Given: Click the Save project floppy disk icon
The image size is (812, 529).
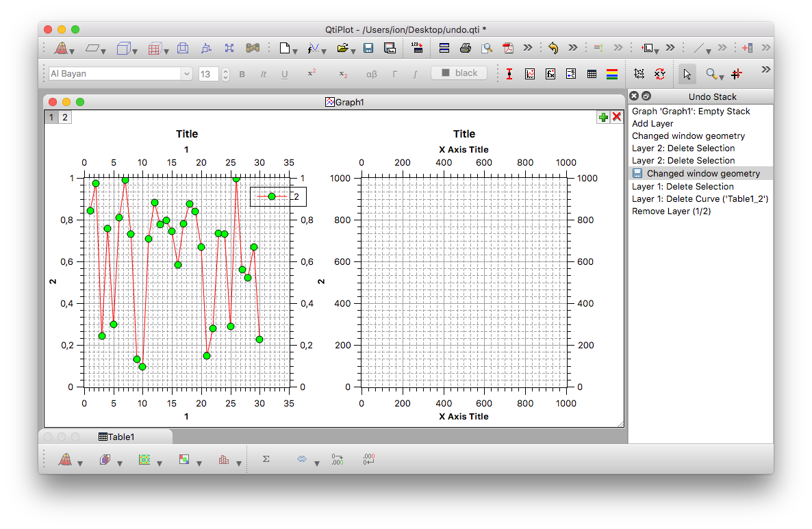Looking at the screenshot, I should (x=368, y=48).
